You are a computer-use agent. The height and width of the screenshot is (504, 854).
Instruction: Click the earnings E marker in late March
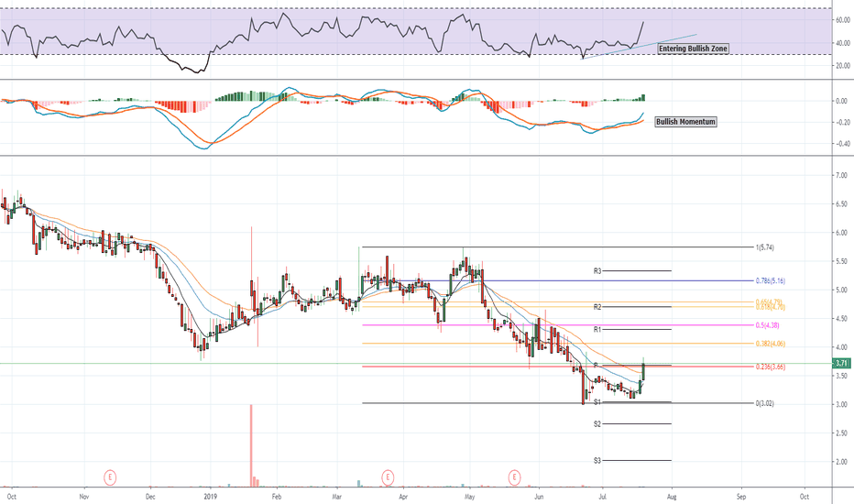click(x=388, y=477)
